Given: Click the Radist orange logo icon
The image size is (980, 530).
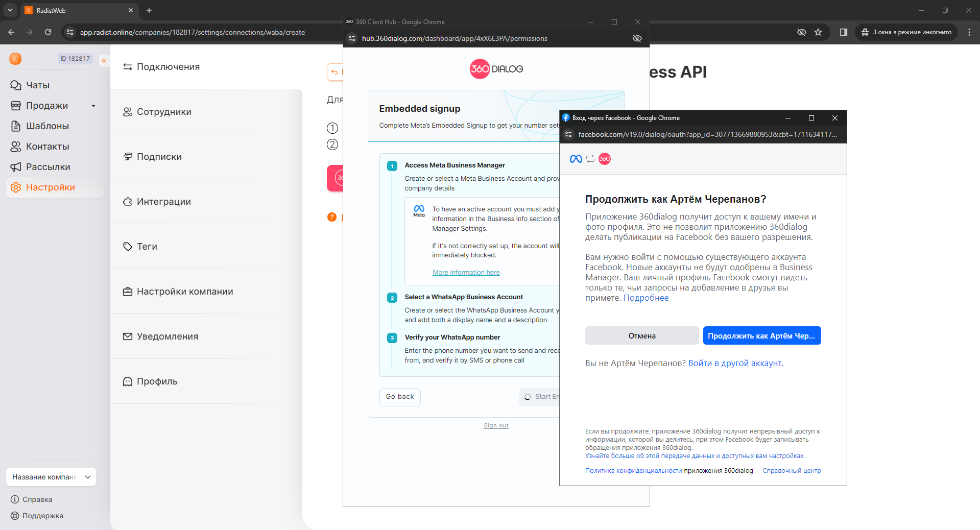Looking at the screenshot, I should tap(15, 59).
